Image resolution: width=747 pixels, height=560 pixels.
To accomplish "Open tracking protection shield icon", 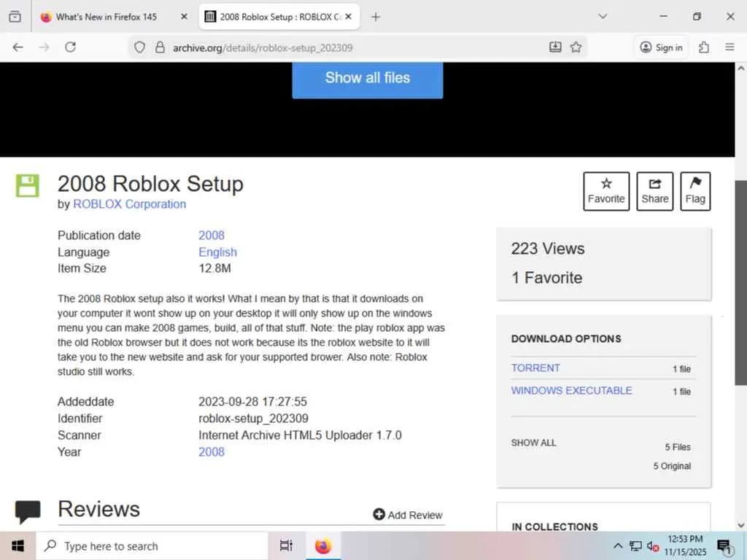I will point(139,47).
